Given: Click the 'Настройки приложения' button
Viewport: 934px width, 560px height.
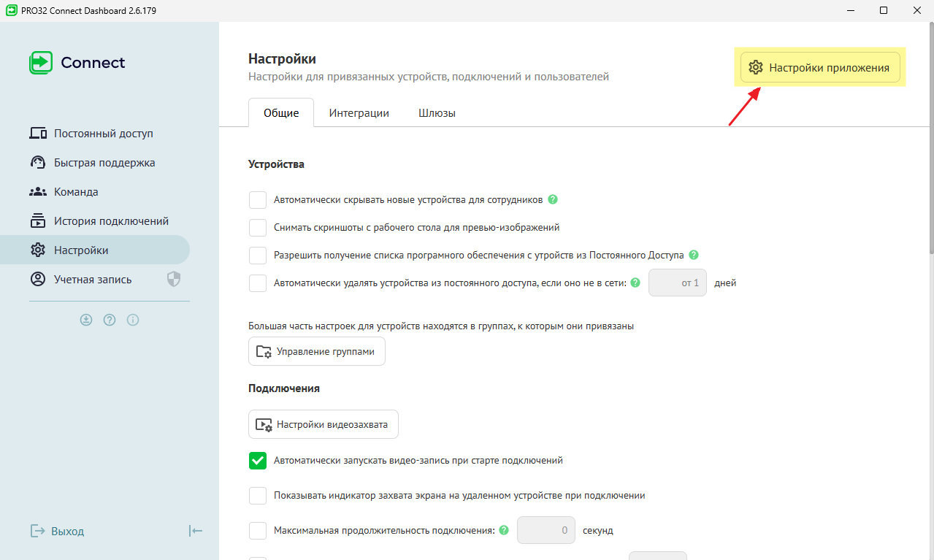Looking at the screenshot, I should tap(820, 68).
